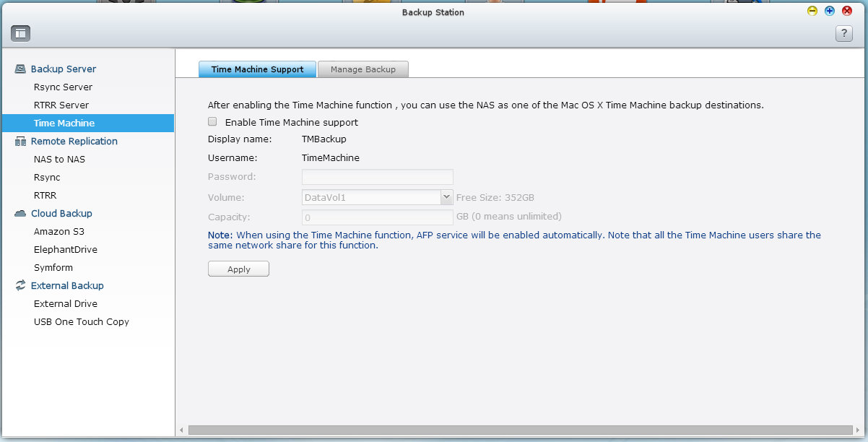Select the External Backup heading
This screenshot has height=442, width=868.
(67, 286)
